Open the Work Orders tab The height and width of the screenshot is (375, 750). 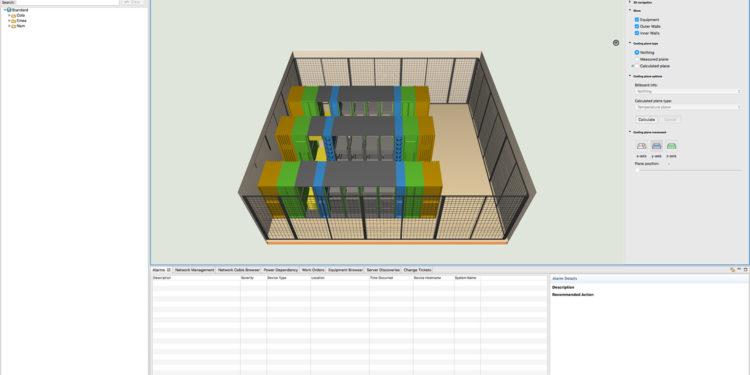(313, 270)
